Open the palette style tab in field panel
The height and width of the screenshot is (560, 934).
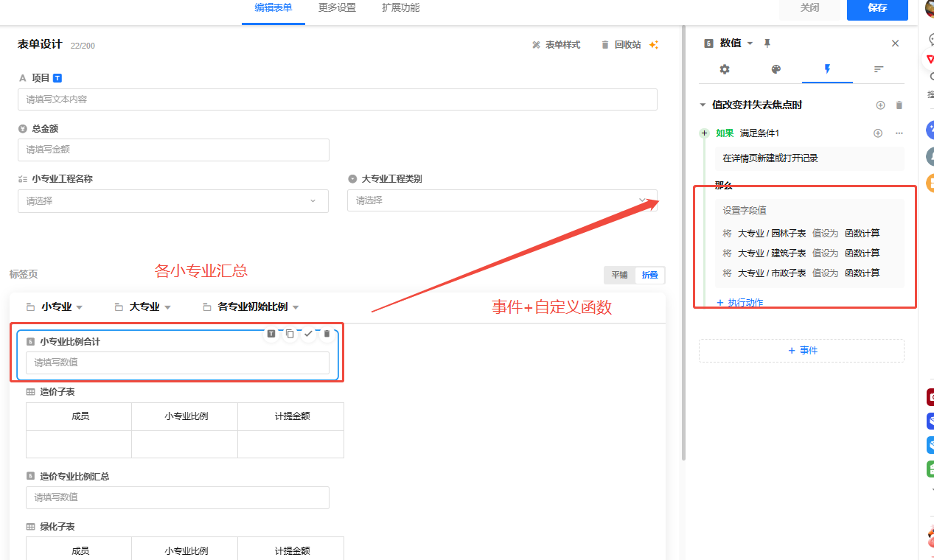(x=776, y=69)
